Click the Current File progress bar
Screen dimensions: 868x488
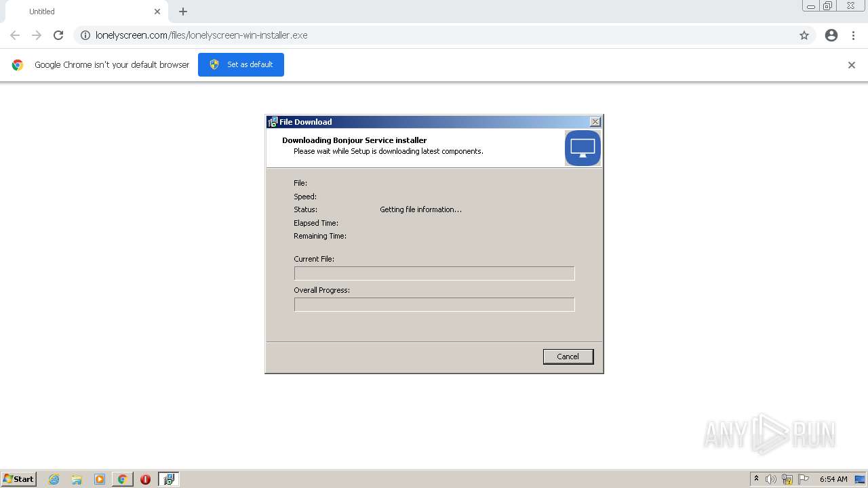(434, 273)
